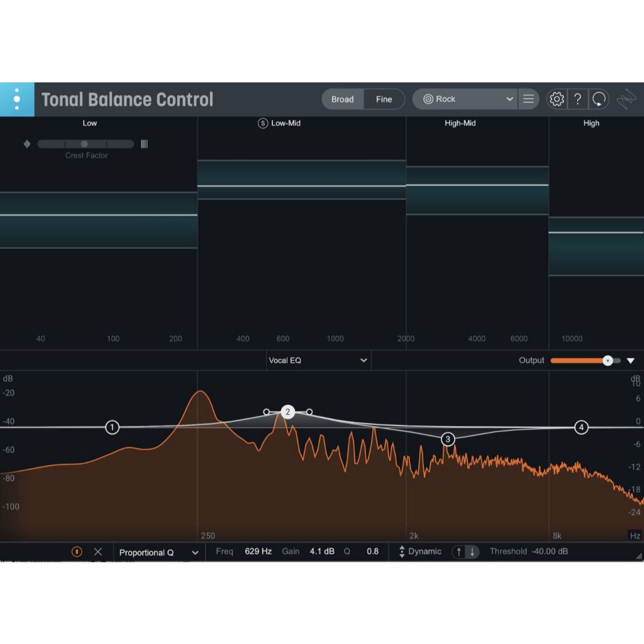644x644 pixels.
Task: Click the speaker icon beside the Crest Factor slider
Action: point(27,144)
